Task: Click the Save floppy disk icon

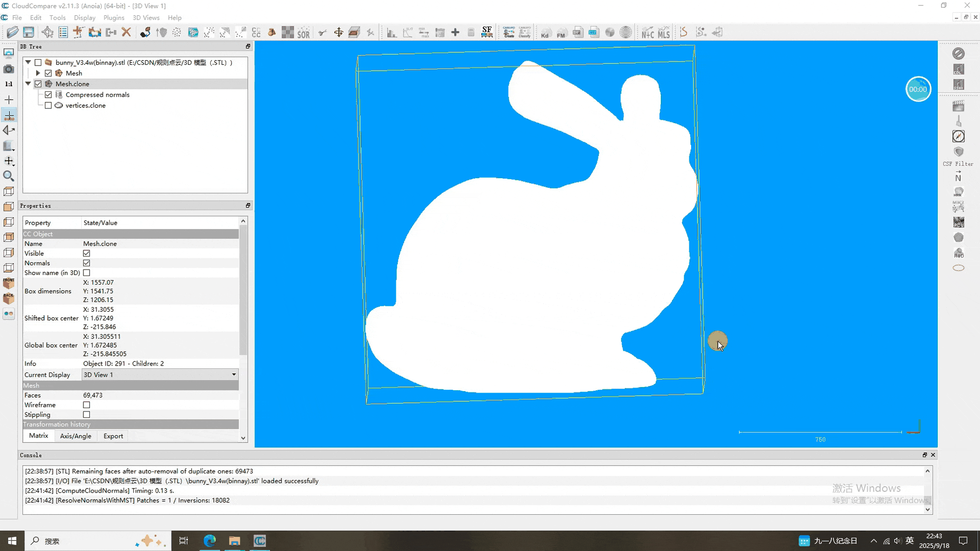Action: pyautogui.click(x=28, y=32)
